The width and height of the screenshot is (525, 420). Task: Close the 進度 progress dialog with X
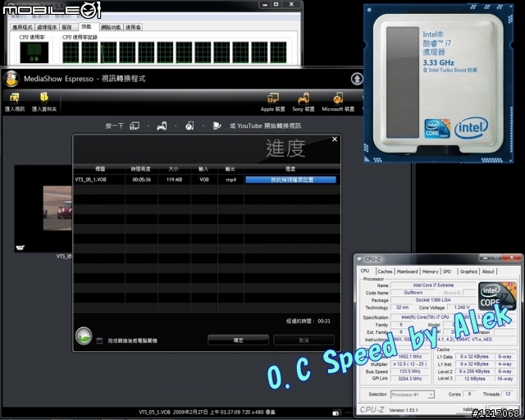pos(335,139)
